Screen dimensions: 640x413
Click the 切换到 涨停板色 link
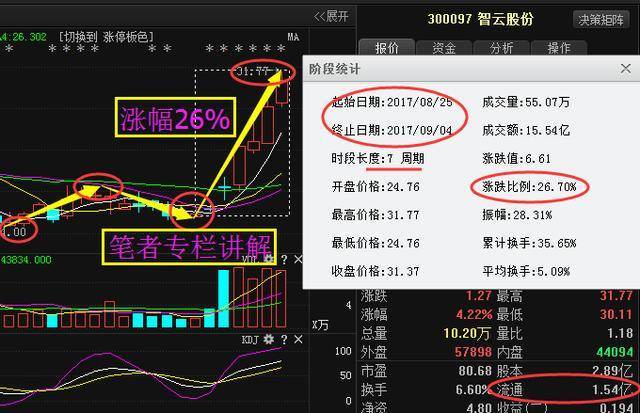pos(107,37)
